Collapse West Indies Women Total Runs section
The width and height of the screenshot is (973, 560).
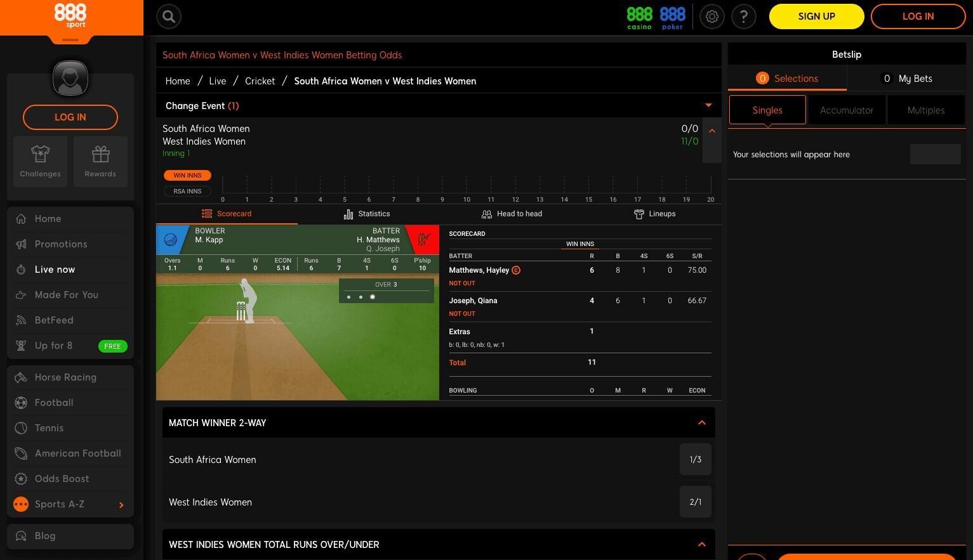(702, 544)
